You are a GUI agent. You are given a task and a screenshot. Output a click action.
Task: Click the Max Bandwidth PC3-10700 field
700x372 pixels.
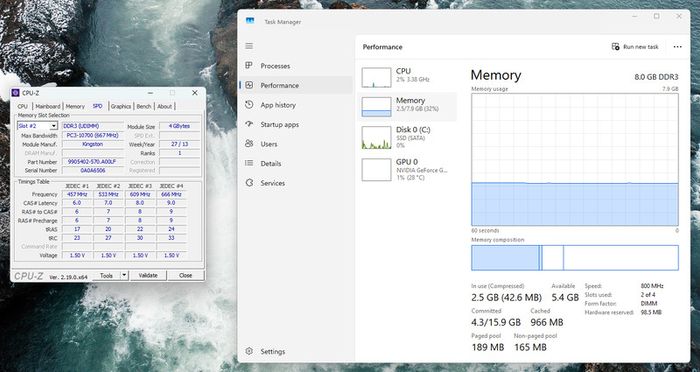[x=92, y=135]
